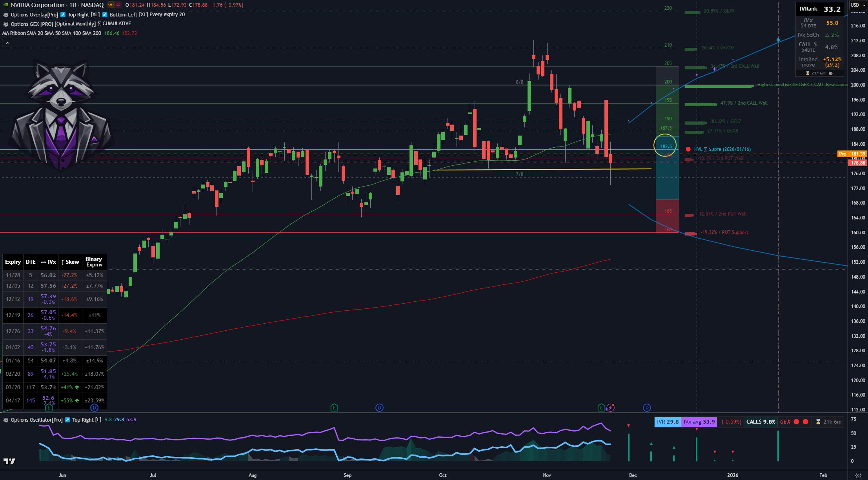This screenshot has width=868, height=480.
Task: Toggle the Bottom Left [XL] checkbox
Action: tap(105, 15)
